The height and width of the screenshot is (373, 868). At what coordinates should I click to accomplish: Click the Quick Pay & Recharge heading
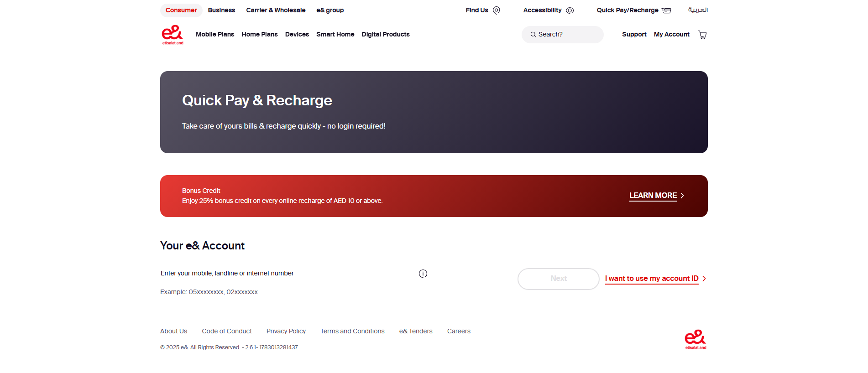pos(257,101)
